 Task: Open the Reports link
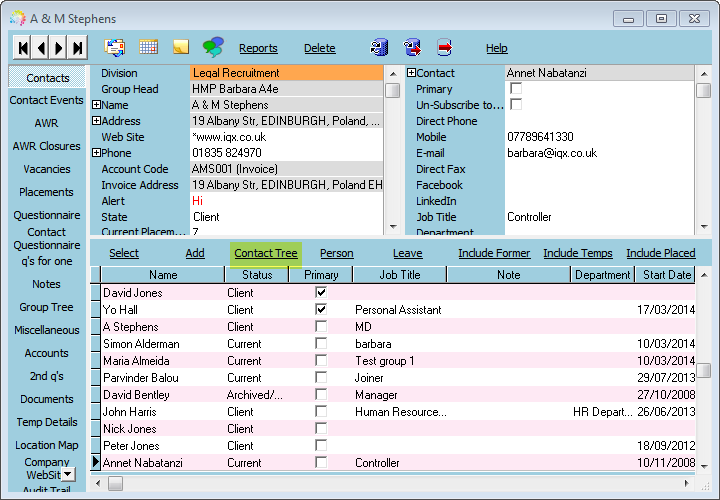tap(258, 48)
